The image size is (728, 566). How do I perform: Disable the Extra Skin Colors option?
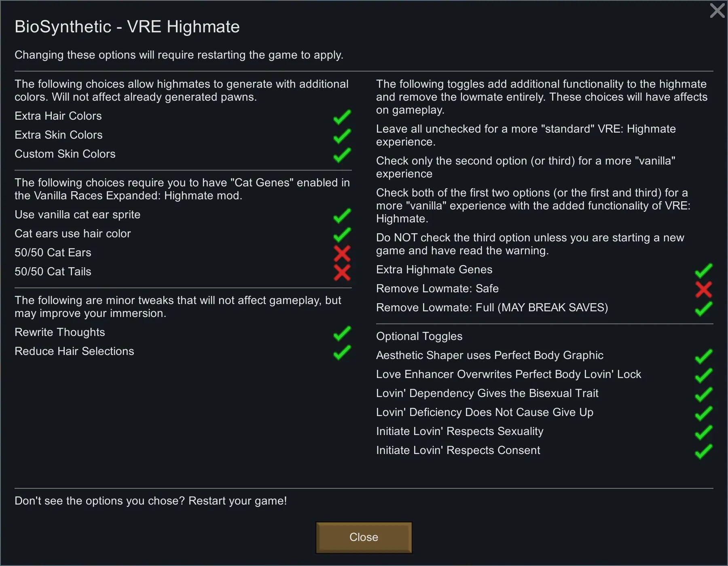[342, 136]
